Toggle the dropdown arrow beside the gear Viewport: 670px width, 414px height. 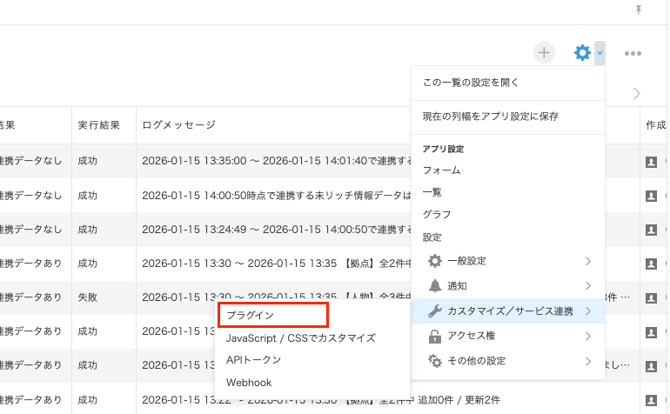point(600,53)
